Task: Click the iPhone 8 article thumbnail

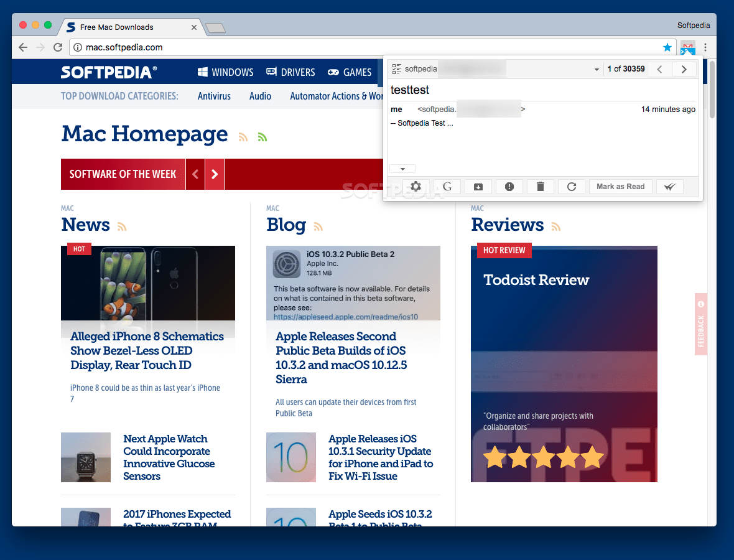Action: [148, 283]
